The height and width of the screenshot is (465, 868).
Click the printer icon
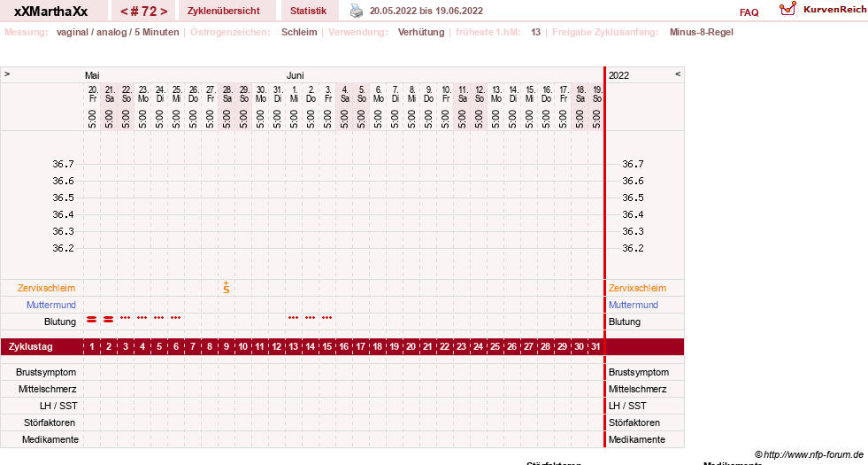pos(357,11)
